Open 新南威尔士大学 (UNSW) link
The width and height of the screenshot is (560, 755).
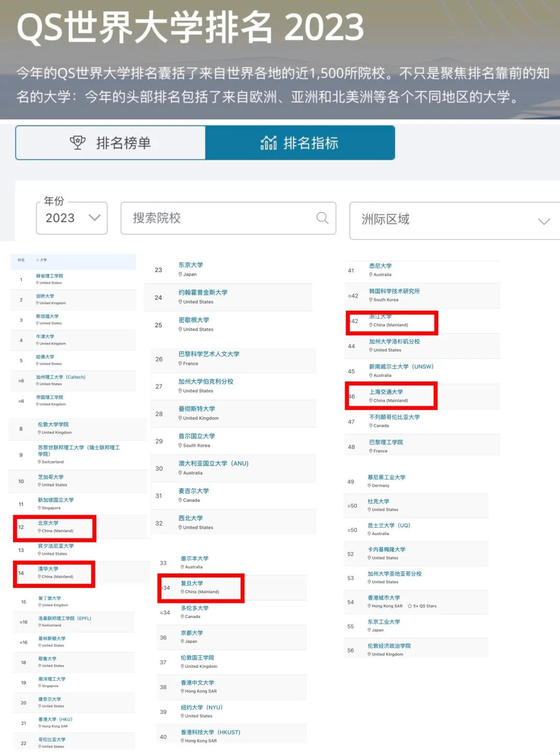click(x=401, y=366)
